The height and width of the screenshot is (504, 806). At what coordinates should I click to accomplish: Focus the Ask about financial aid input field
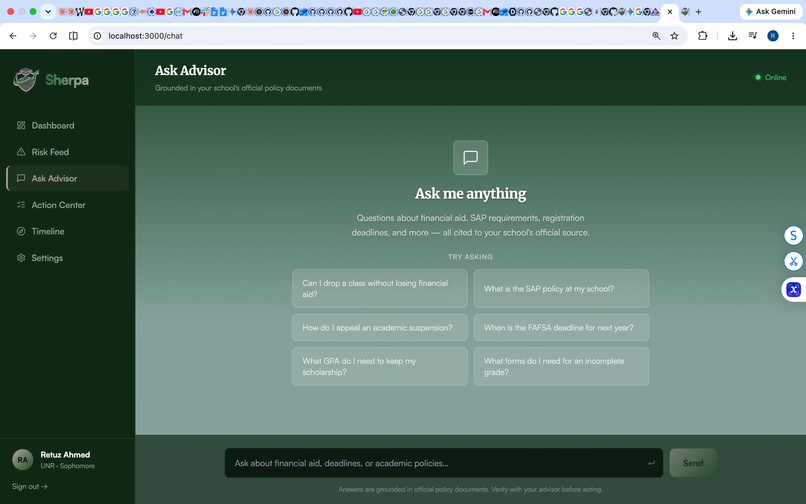point(444,463)
